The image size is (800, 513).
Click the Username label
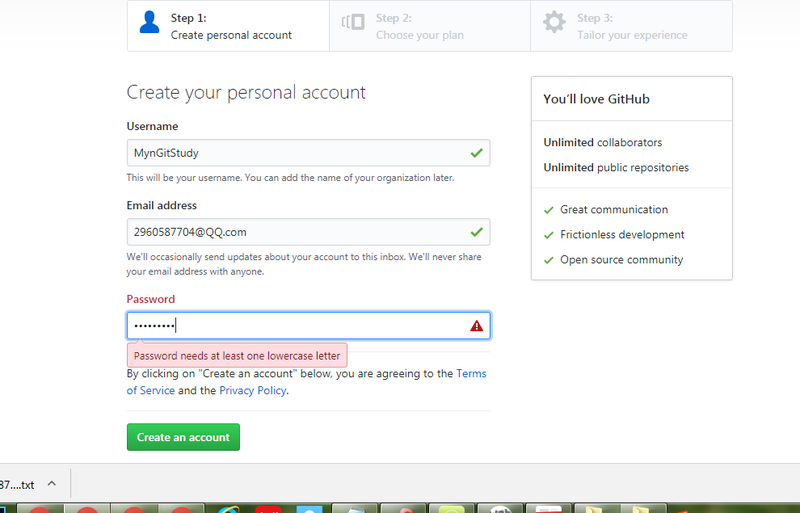[x=152, y=126]
